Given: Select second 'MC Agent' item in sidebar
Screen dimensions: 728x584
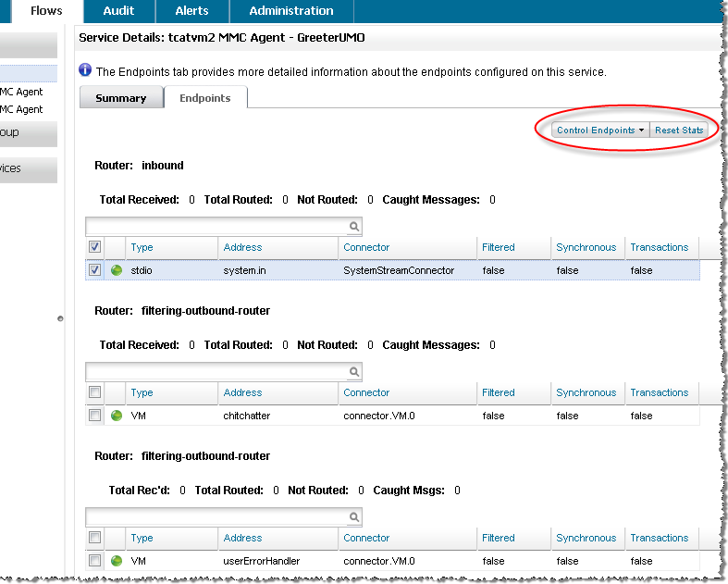Looking at the screenshot, I should [21, 109].
